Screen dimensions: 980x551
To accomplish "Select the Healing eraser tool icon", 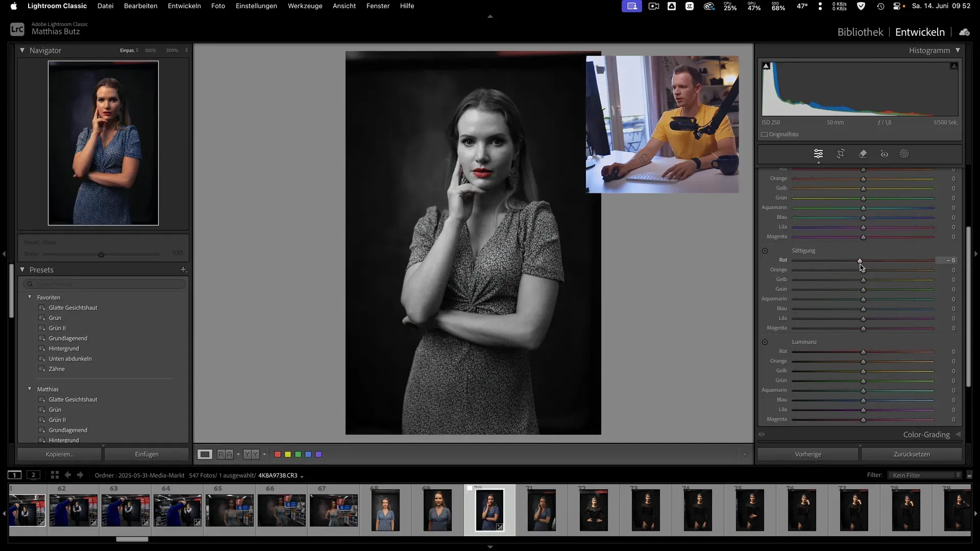I will [x=863, y=154].
